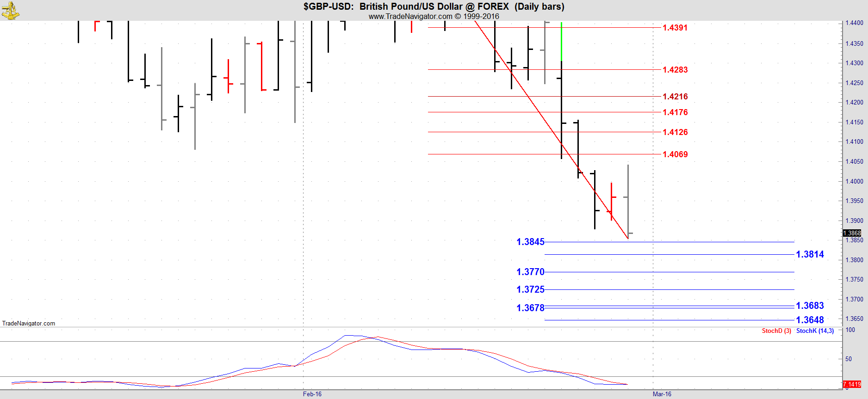
Task: Click the 1.3868 current price marker
Action: pos(852,233)
